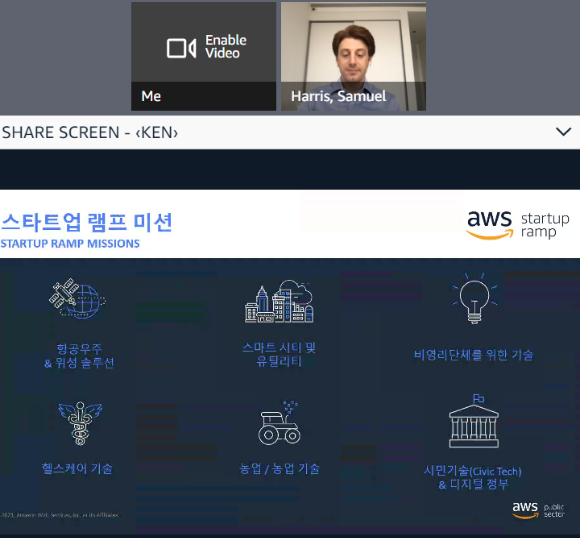Click the satellite and globe aerospace icon
This screenshot has width=580, height=538.
pyautogui.click(x=77, y=299)
